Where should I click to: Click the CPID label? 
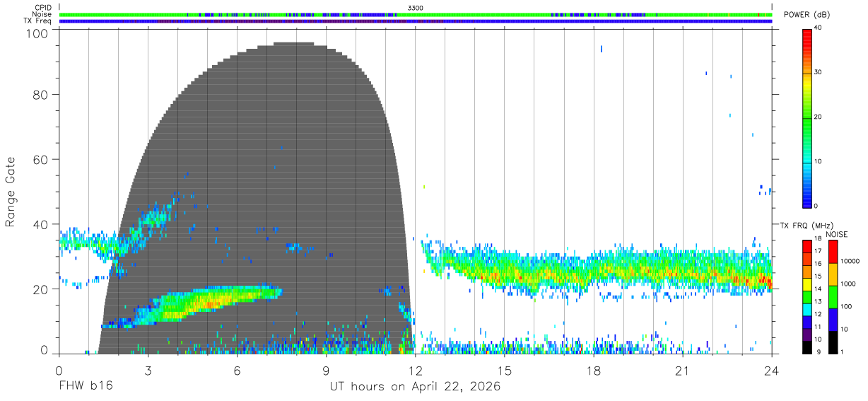click(x=43, y=8)
